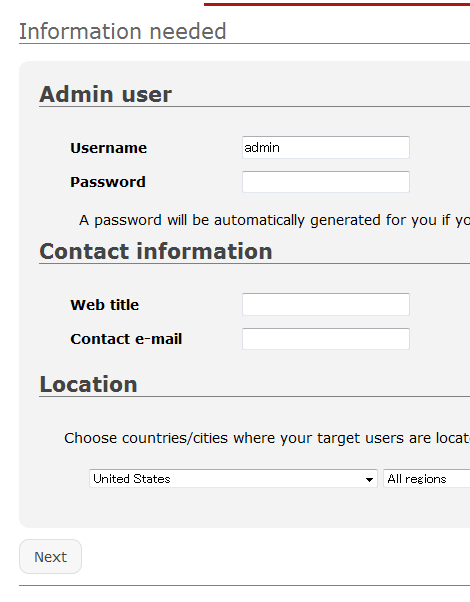Click the Location section heading
Viewport: 470px width, 602px height.
pos(89,384)
